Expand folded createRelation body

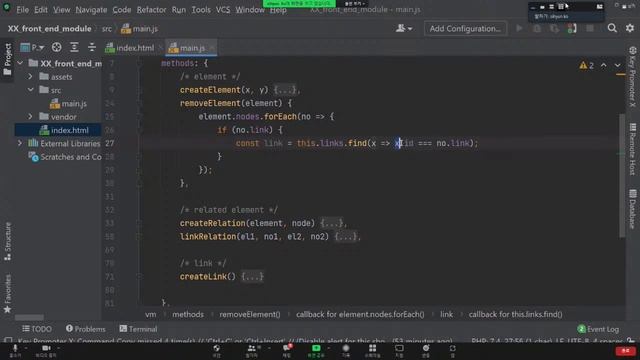pyautogui.click(x=332, y=223)
